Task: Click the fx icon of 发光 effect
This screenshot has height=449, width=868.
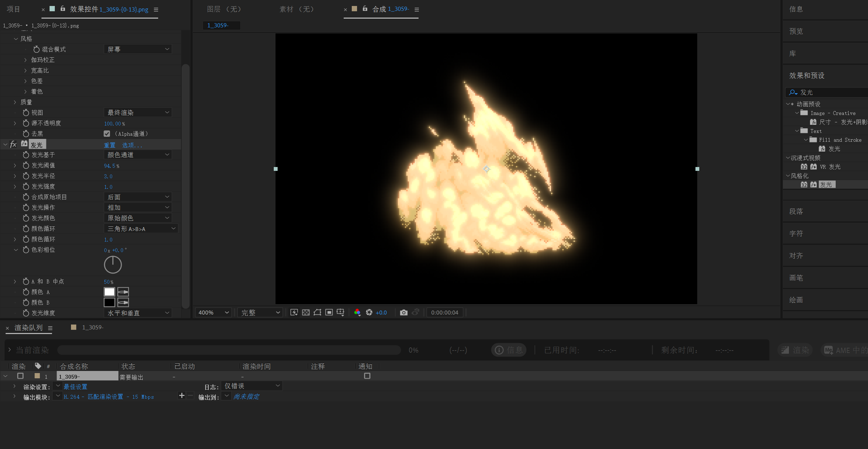Action: click(13, 144)
